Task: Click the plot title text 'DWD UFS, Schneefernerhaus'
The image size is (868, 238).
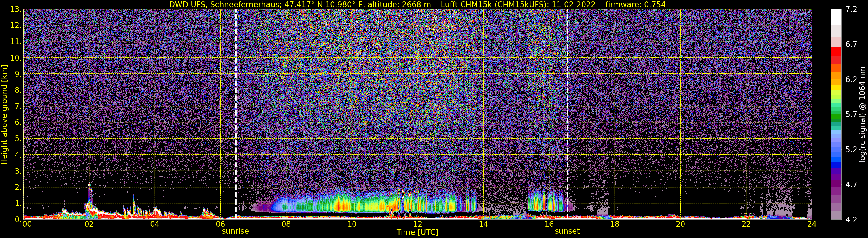Action: click(225, 4)
